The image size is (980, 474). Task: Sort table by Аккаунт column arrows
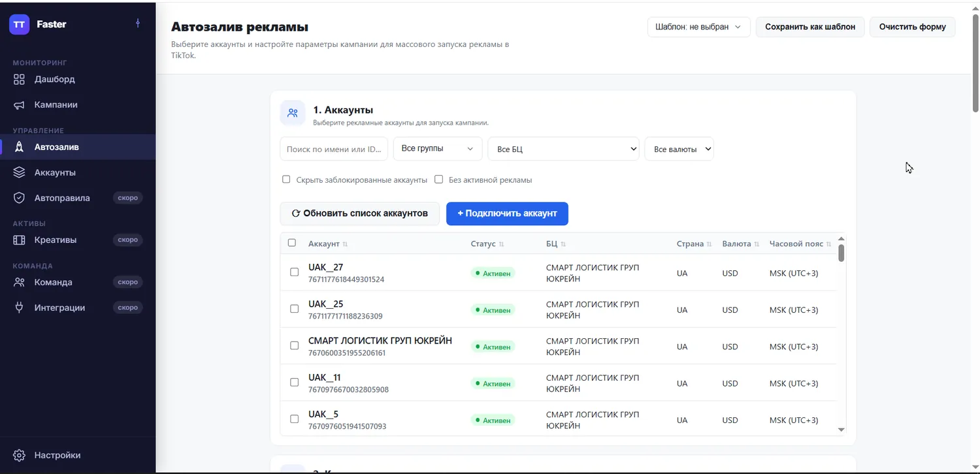tap(345, 244)
